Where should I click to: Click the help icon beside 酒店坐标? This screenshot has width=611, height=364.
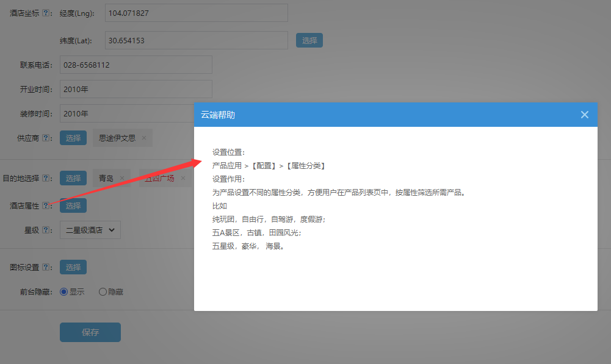pyautogui.click(x=46, y=13)
